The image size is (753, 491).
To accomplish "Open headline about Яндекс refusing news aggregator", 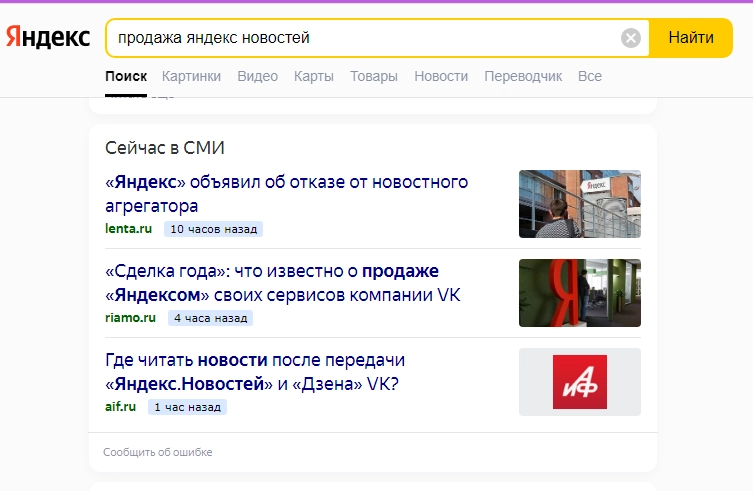I will click(286, 194).
